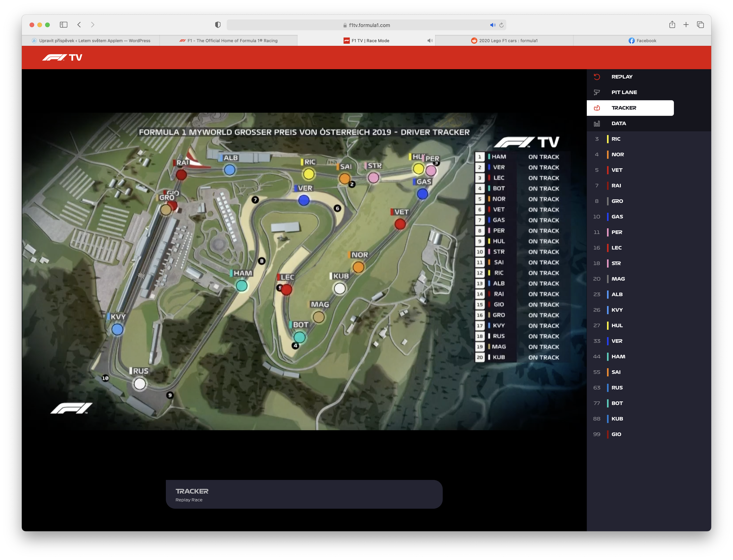This screenshot has width=733, height=560.
Task: Click the Replay icon in sidebar
Action: pyautogui.click(x=597, y=77)
